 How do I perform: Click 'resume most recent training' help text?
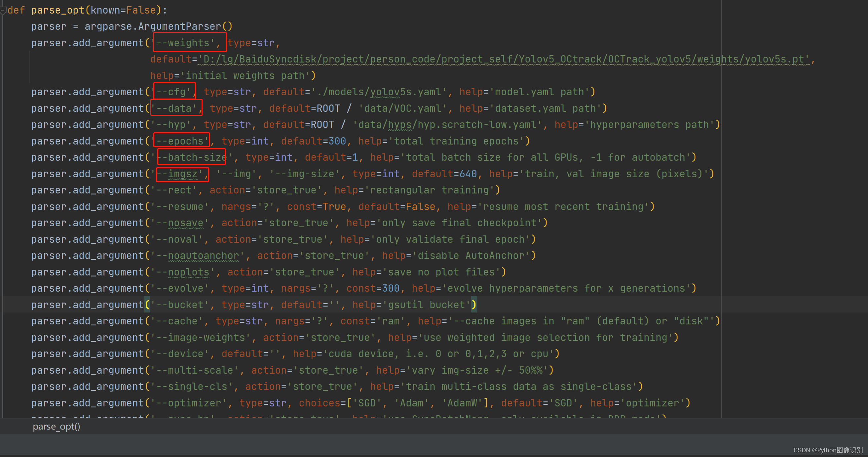tap(563, 206)
